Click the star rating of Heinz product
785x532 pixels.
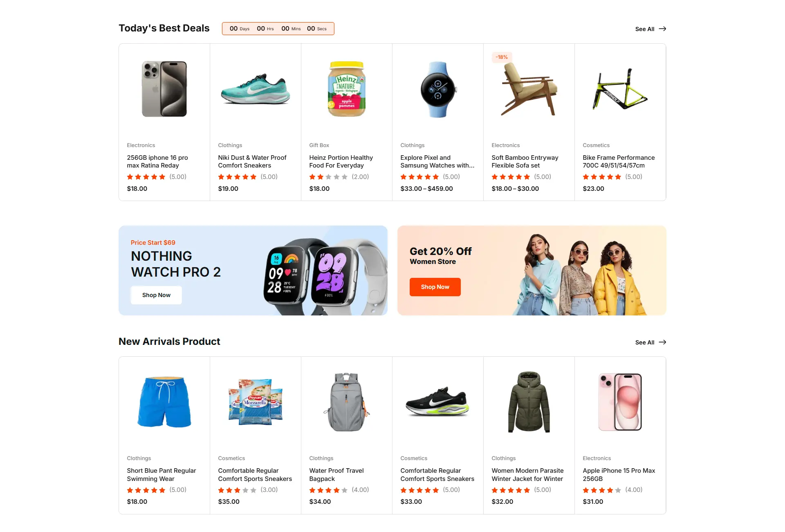click(328, 177)
